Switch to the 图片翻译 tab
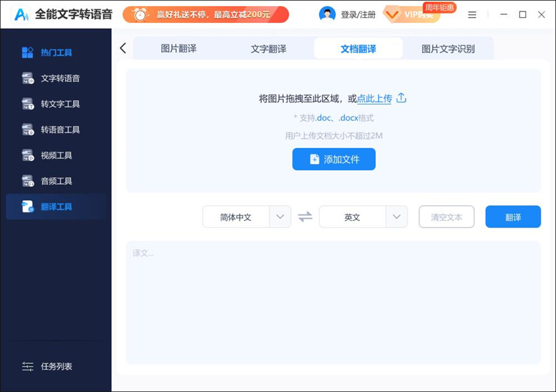 pyautogui.click(x=178, y=48)
